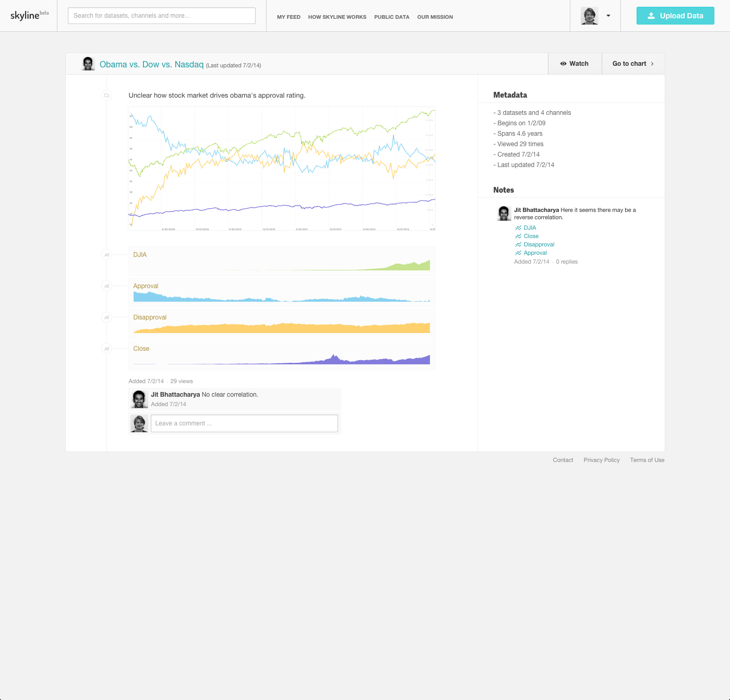Open Close link in the note
This screenshot has height=700, width=730.
531,236
